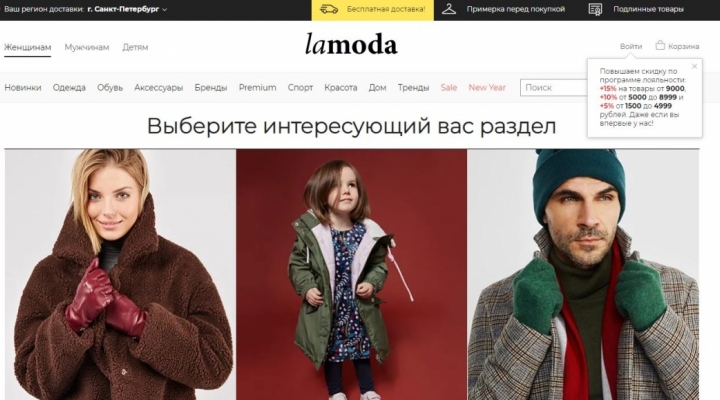
Task: Switch to the Женщинам tab
Action: point(28,47)
